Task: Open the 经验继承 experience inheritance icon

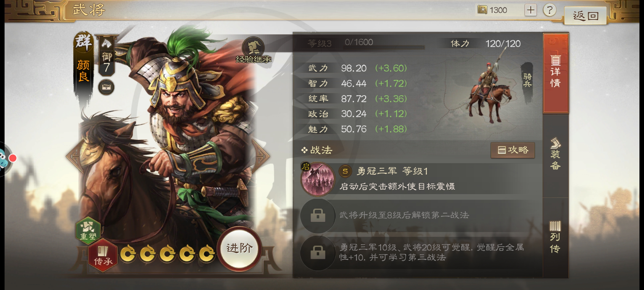Action: [253, 50]
